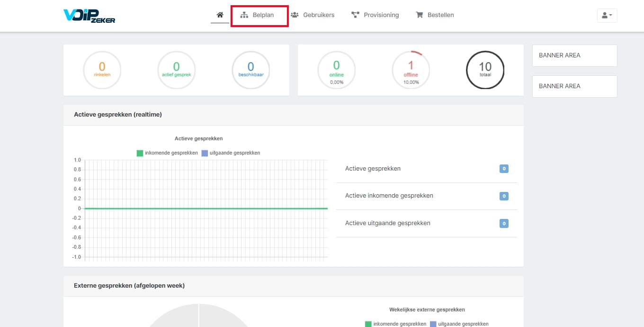Click the Actieve uitgaande gesprekken count badge

click(x=504, y=223)
